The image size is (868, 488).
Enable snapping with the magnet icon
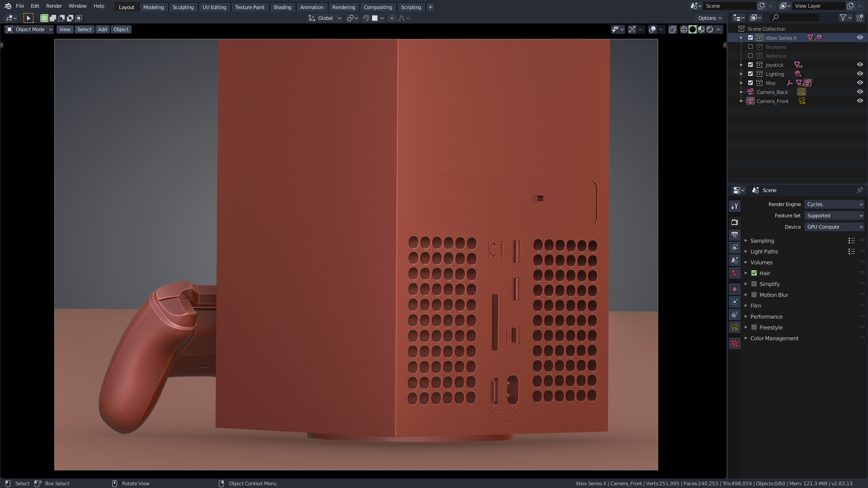coord(366,18)
